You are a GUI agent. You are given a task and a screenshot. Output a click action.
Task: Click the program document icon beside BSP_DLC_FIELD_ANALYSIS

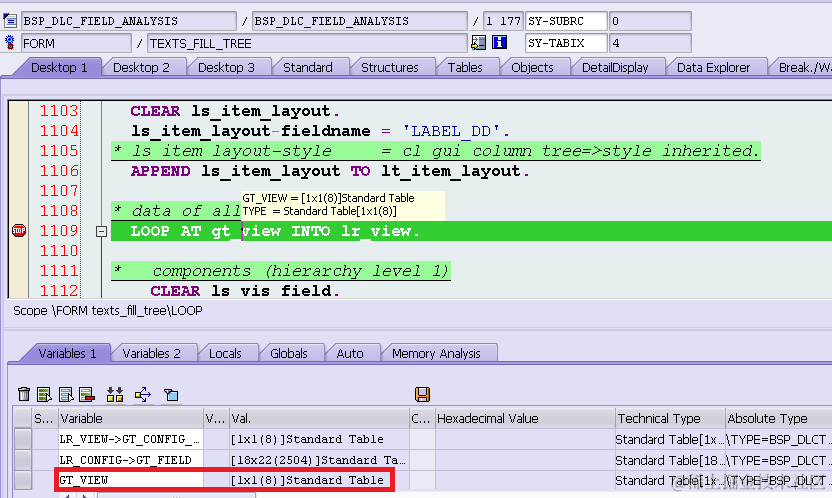(10, 21)
